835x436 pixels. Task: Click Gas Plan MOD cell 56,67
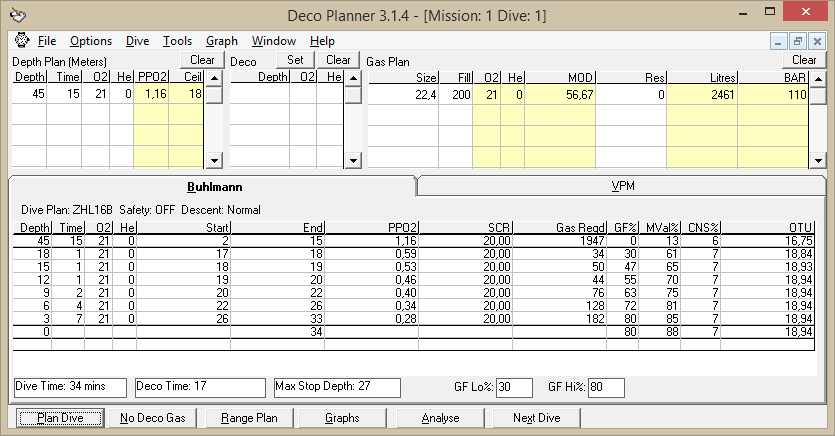(560, 95)
